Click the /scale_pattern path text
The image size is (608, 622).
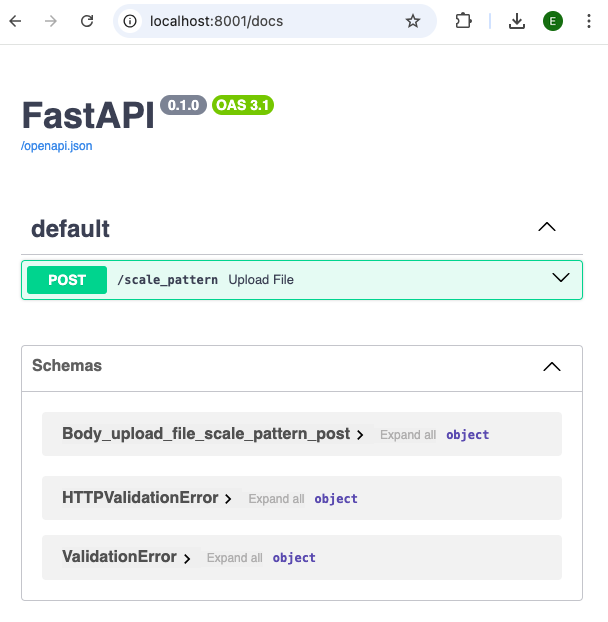tap(167, 280)
